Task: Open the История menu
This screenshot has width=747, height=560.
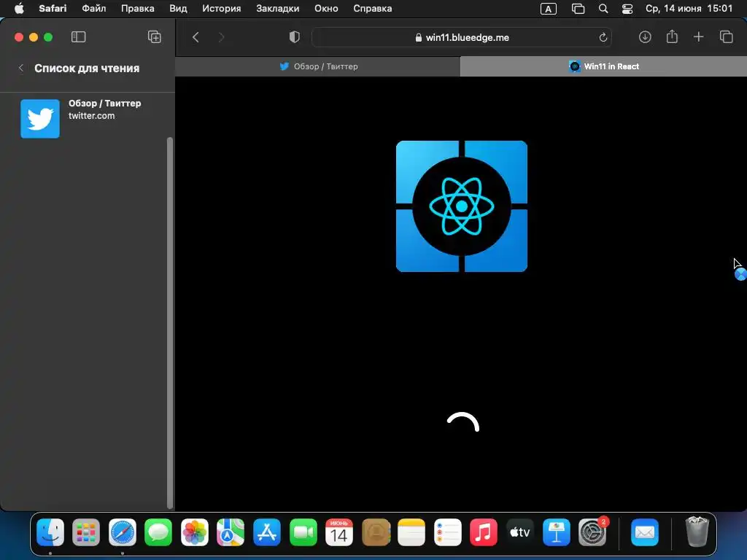Action: (222, 9)
